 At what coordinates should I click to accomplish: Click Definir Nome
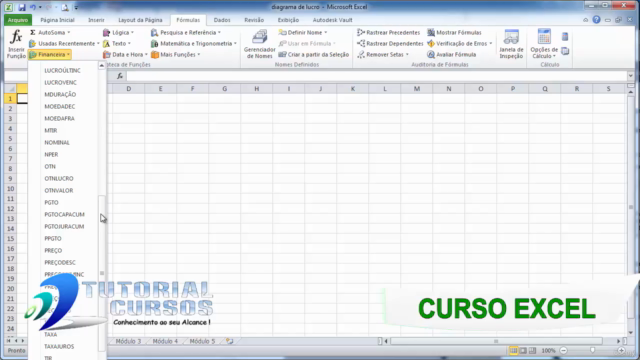click(x=302, y=32)
